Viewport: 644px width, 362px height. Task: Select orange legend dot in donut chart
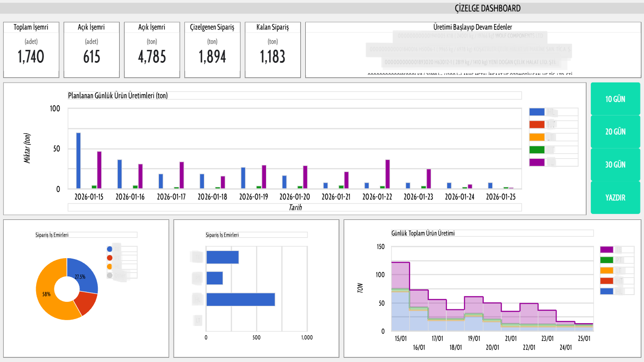coord(110,266)
